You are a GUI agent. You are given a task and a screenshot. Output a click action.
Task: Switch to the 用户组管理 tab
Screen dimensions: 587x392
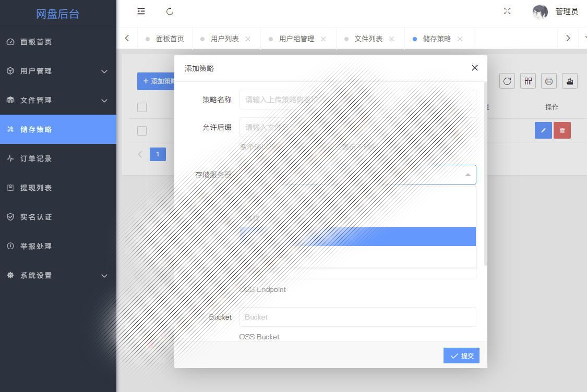pos(296,39)
